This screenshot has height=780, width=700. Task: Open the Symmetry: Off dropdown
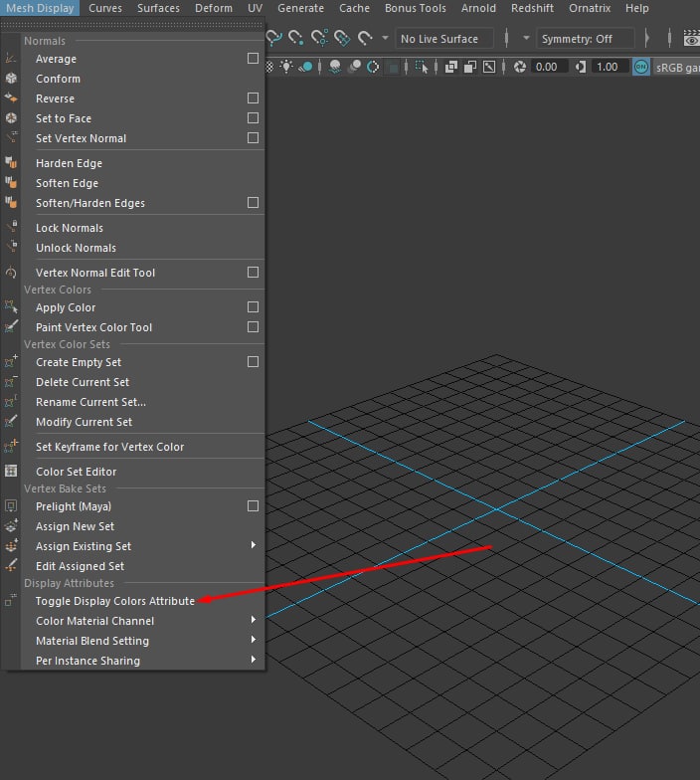point(585,38)
